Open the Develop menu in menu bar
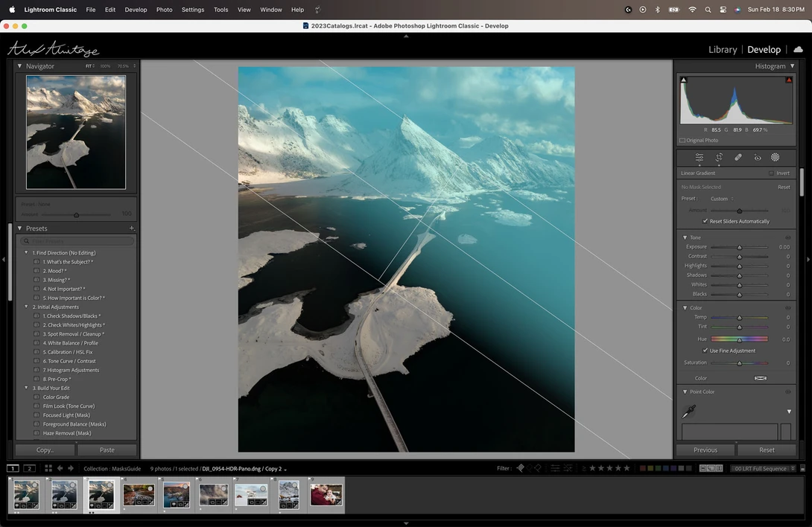Screen dimensions: 812x527 pyautogui.click(x=136, y=10)
